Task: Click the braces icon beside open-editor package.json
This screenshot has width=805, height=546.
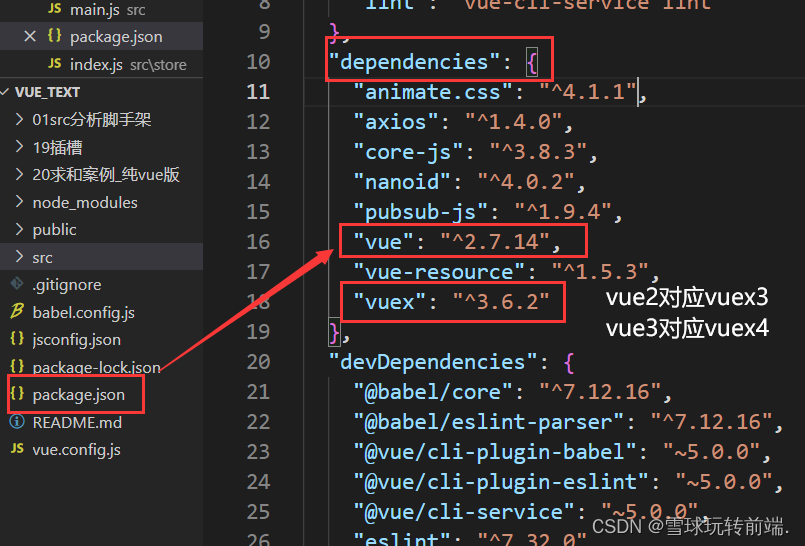Action: coord(54,36)
